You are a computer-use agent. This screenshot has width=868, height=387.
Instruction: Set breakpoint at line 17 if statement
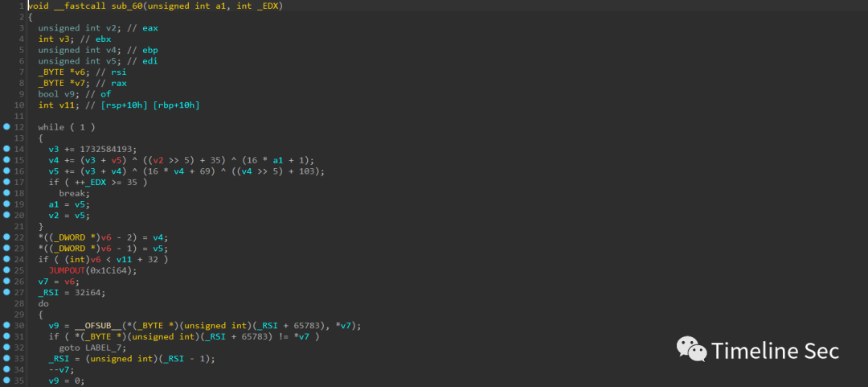6,182
